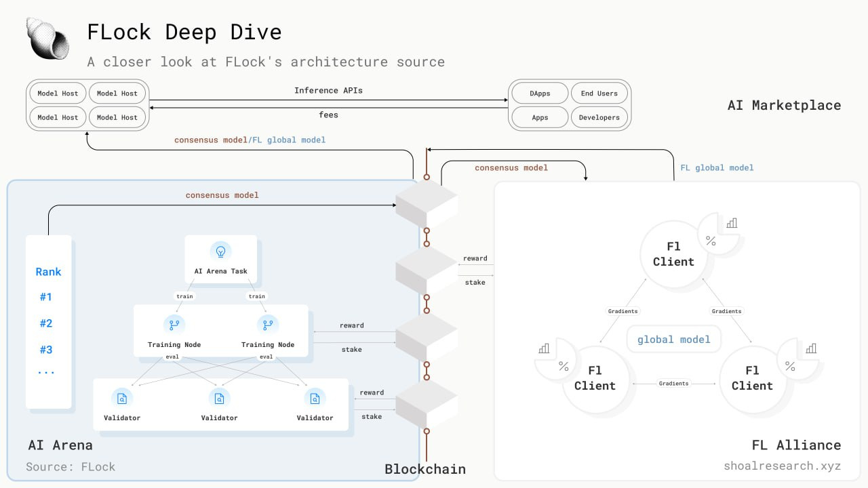Select the leftmost Validator document icon
The width and height of the screenshot is (868, 488).
(x=122, y=398)
